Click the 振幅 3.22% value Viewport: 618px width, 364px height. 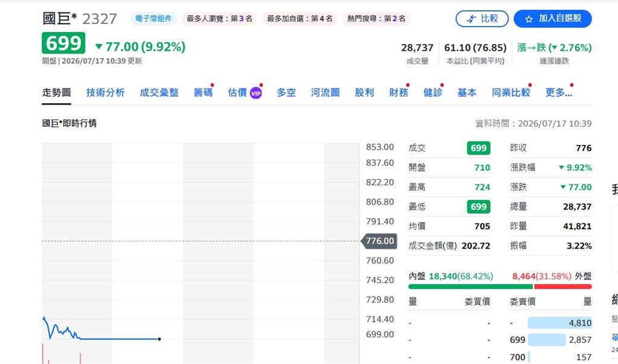pyautogui.click(x=579, y=246)
